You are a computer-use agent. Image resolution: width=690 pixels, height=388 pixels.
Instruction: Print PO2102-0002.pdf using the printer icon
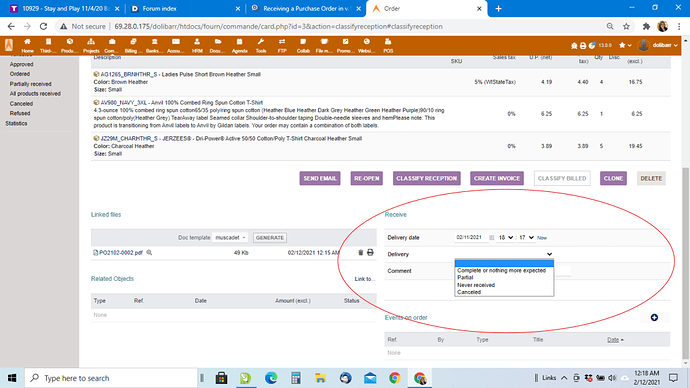370,253
